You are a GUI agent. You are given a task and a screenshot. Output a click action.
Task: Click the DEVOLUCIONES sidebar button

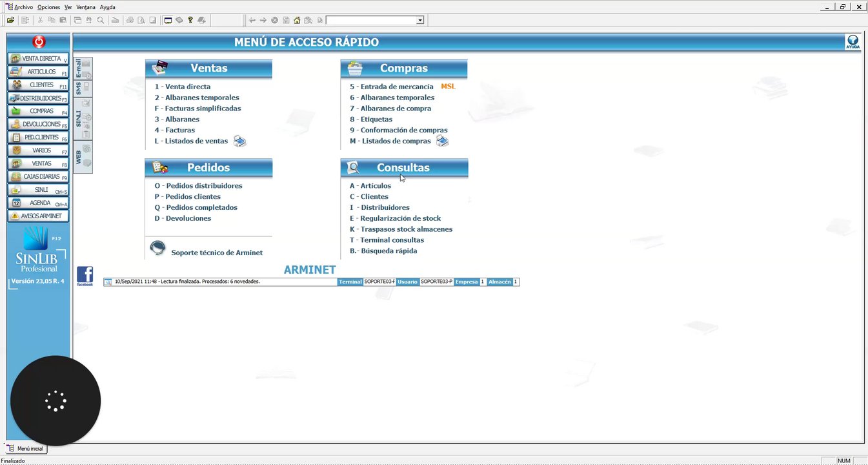pos(38,124)
